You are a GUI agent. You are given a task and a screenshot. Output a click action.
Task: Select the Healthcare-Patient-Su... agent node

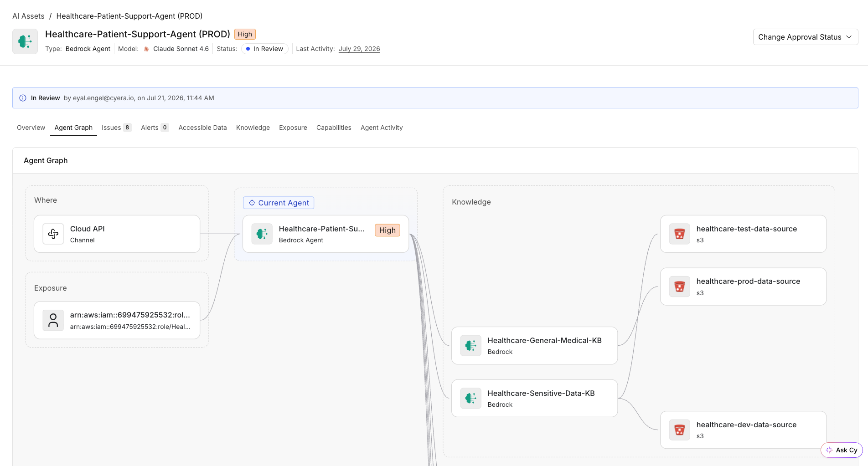tap(326, 234)
